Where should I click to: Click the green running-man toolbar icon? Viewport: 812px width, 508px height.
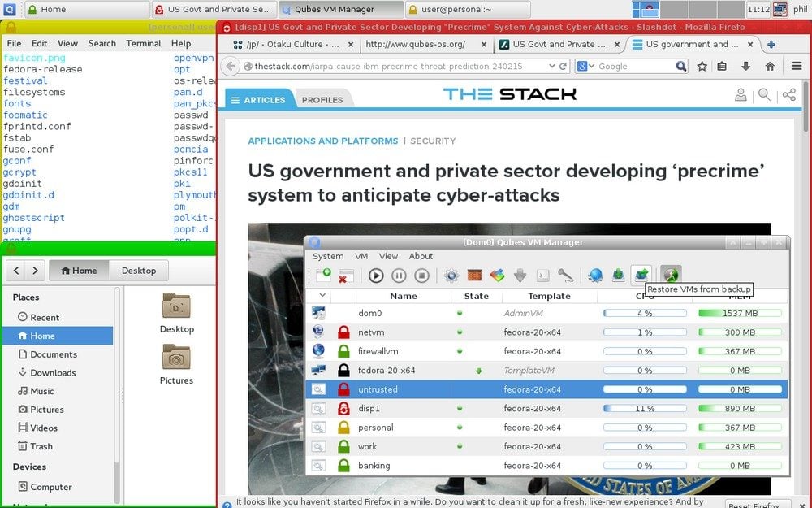click(x=672, y=275)
